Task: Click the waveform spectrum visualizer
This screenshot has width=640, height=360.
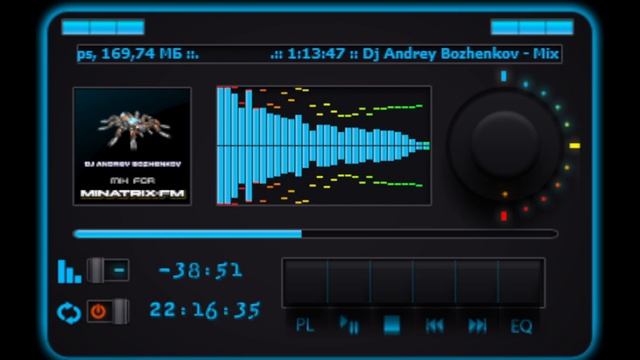Action: point(324,145)
